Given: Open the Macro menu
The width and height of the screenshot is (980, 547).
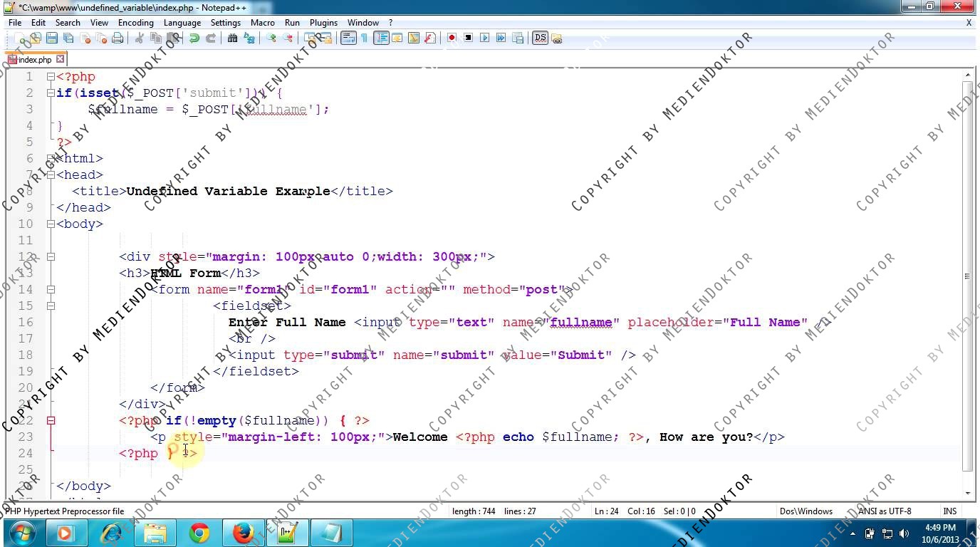Looking at the screenshot, I should tap(262, 22).
